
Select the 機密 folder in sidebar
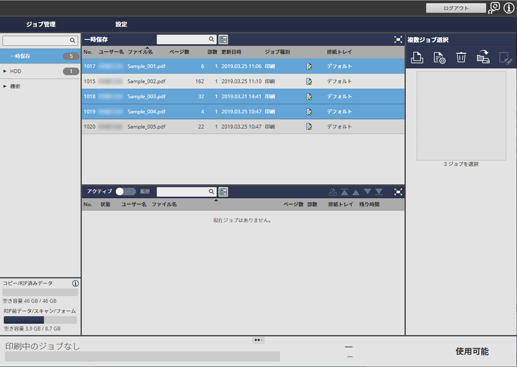[40, 86]
